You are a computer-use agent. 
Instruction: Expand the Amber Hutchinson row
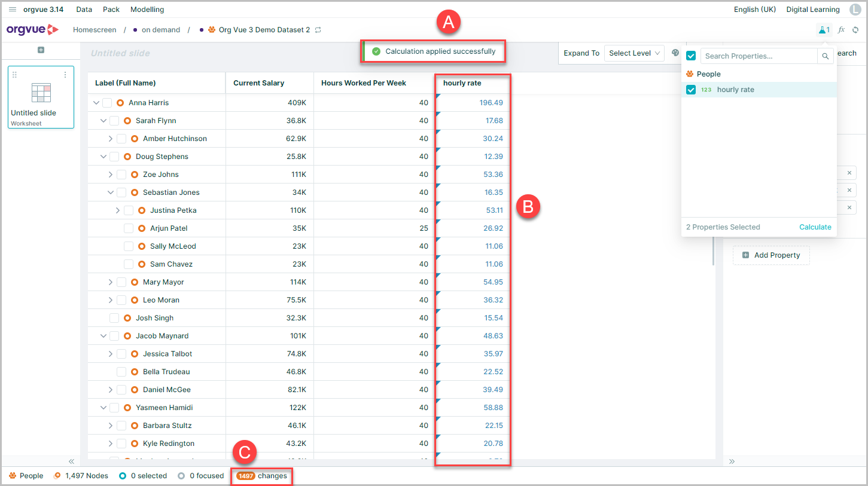click(x=110, y=139)
